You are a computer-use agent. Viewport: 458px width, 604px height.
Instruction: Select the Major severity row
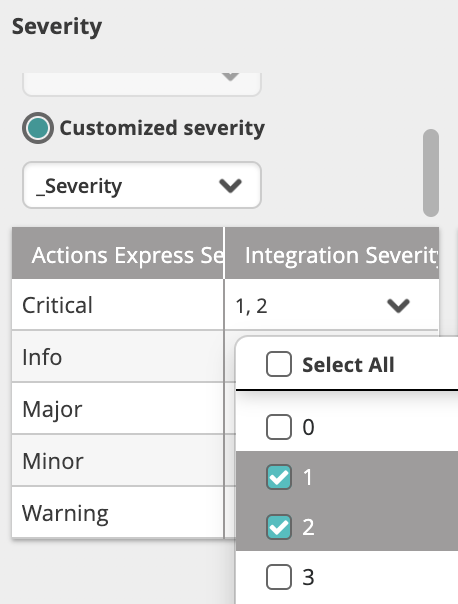click(x=117, y=409)
